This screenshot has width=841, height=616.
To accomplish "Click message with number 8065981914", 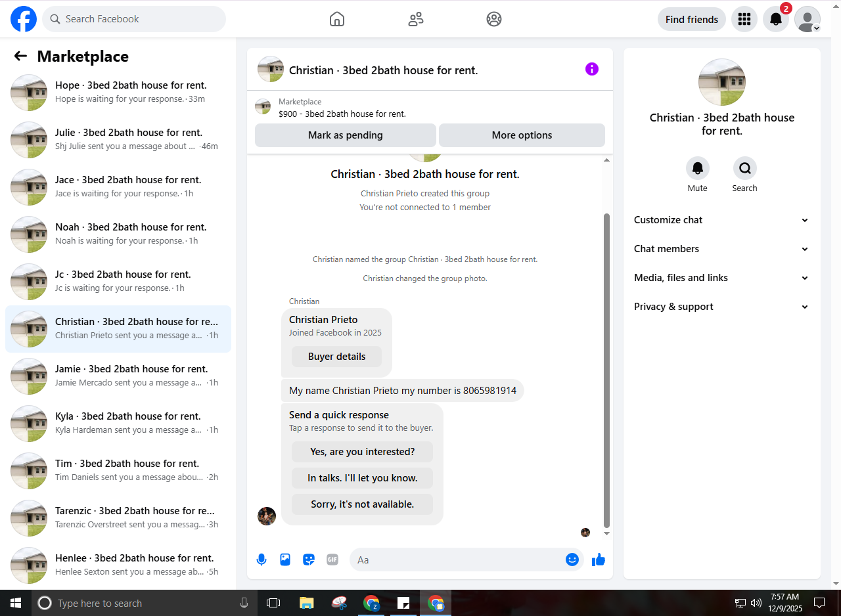I will (403, 390).
